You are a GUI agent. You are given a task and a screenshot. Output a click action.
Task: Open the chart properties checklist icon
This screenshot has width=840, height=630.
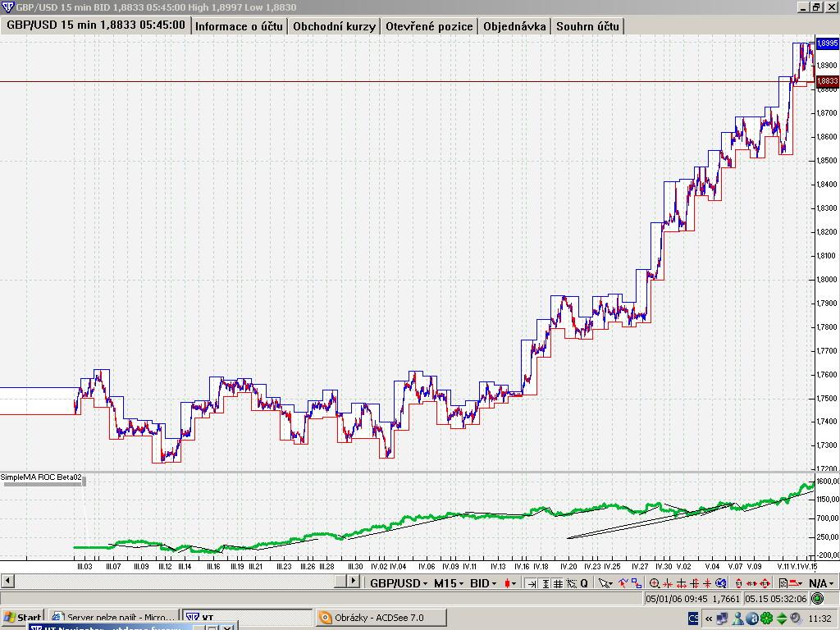tap(783, 583)
